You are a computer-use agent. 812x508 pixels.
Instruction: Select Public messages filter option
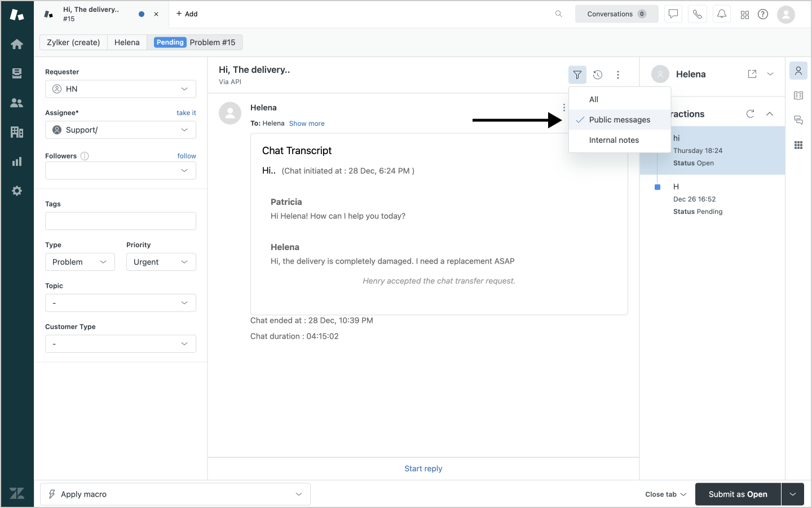619,120
